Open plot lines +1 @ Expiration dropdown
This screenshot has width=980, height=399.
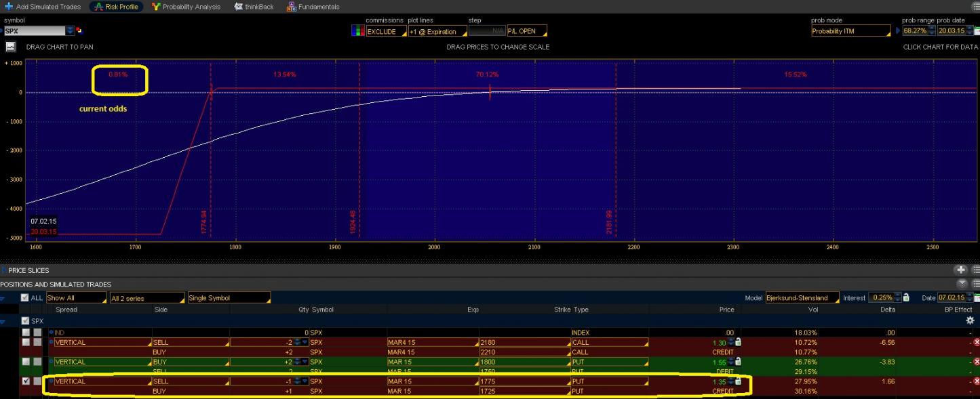click(437, 31)
